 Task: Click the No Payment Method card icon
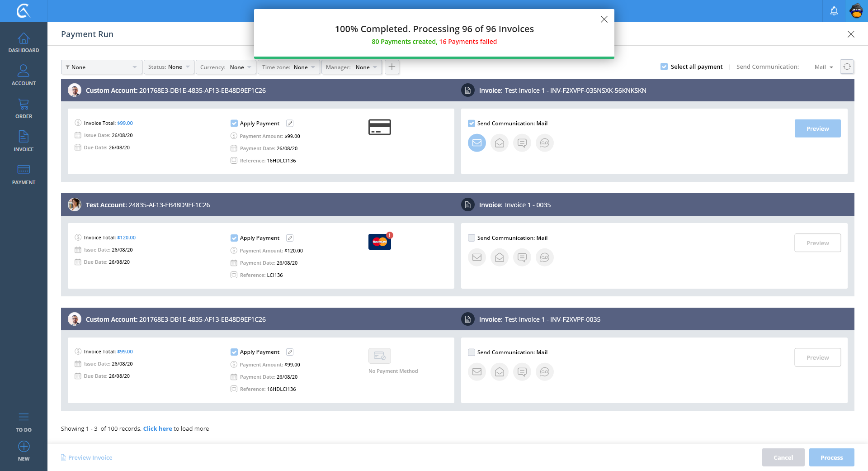tap(379, 356)
